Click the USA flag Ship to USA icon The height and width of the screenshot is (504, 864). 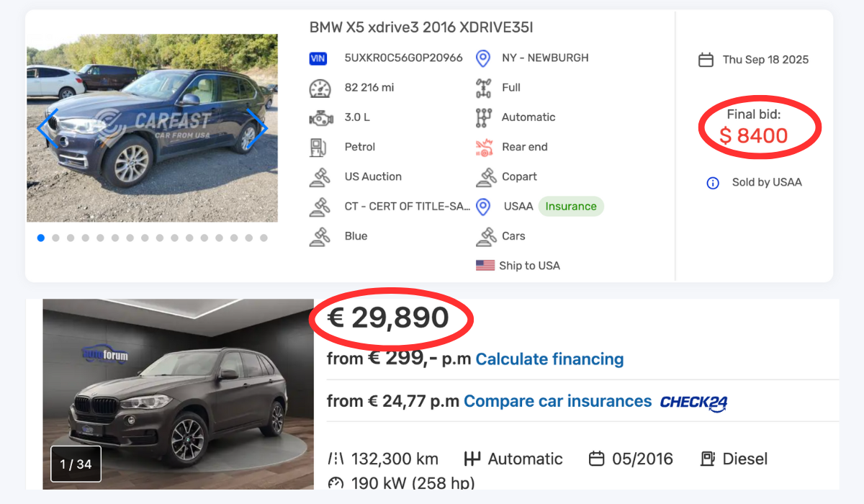coord(485,266)
